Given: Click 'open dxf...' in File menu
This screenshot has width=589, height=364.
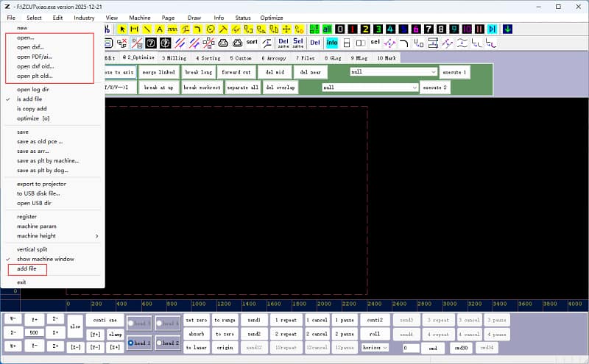Looking at the screenshot, I should point(30,47).
